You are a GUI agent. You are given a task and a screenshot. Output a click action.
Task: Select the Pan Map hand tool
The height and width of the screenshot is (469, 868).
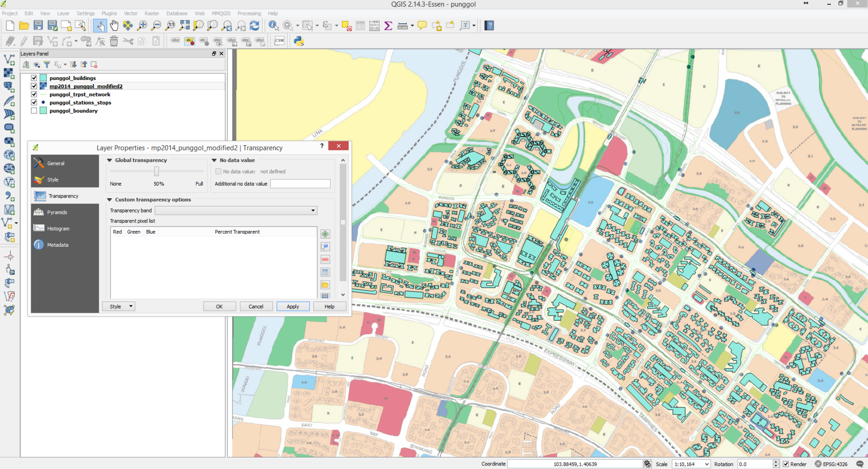(x=114, y=26)
